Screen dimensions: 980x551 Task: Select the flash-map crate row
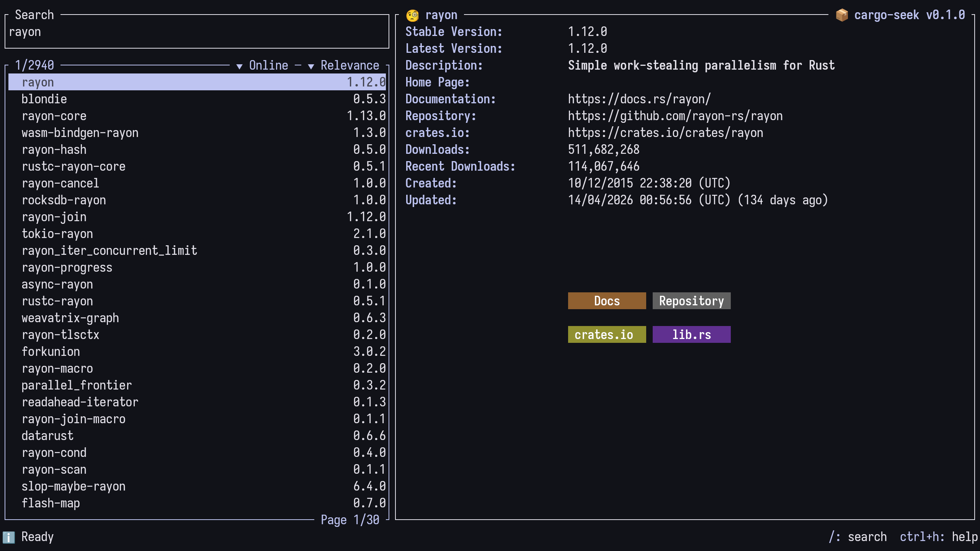coord(197,503)
